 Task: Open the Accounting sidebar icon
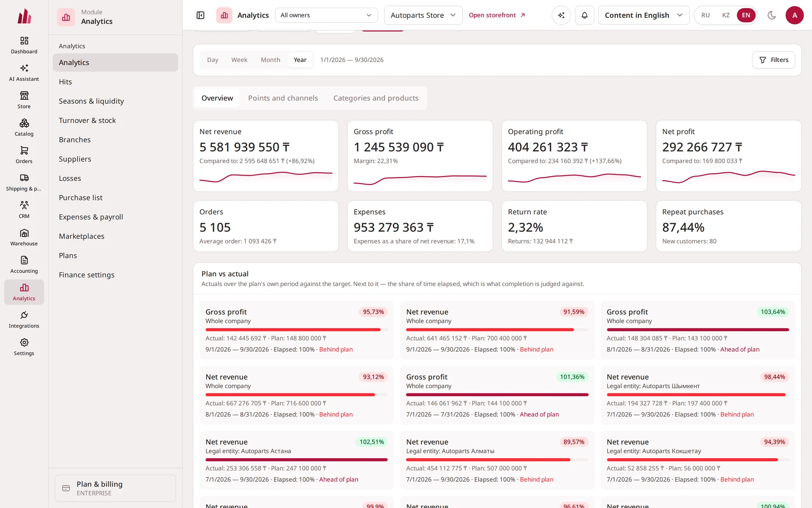click(x=24, y=265)
